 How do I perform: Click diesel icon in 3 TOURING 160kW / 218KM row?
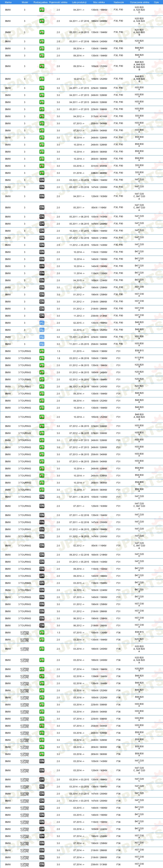42,555
